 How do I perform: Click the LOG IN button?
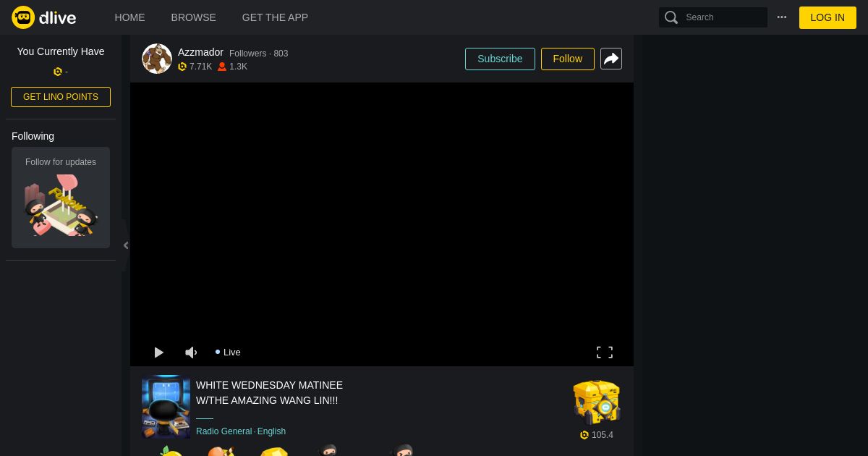click(x=827, y=17)
